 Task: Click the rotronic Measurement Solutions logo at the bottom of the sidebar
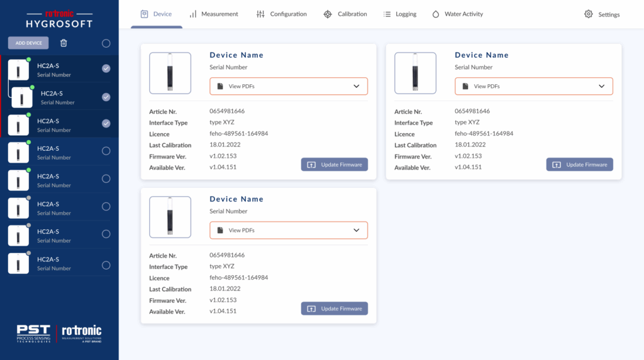[82, 334]
